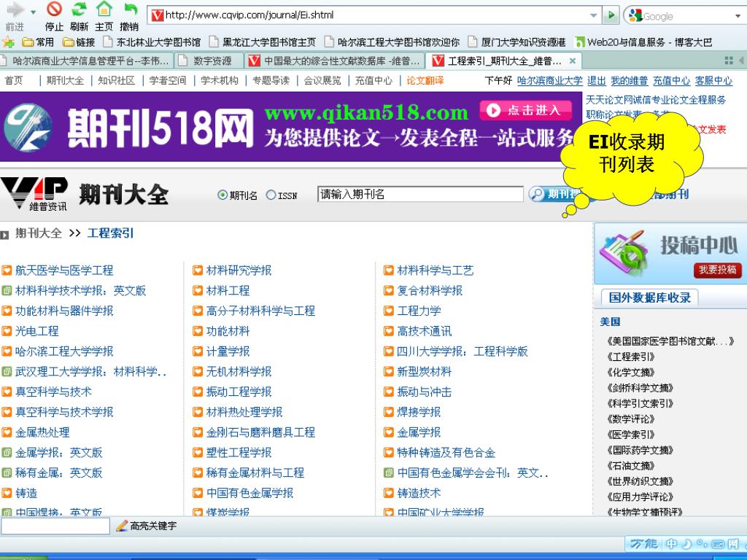This screenshot has height=560, width=747.
Task: Switch to the 哈尔滨商业大学信息管理平台 tab
Action: coord(86,61)
